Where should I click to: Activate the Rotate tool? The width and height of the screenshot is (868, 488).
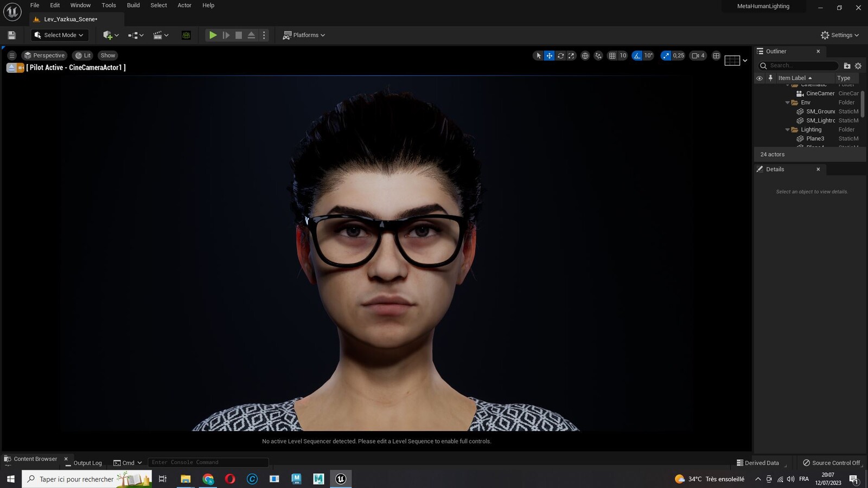pyautogui.click(x=560, y=55)
